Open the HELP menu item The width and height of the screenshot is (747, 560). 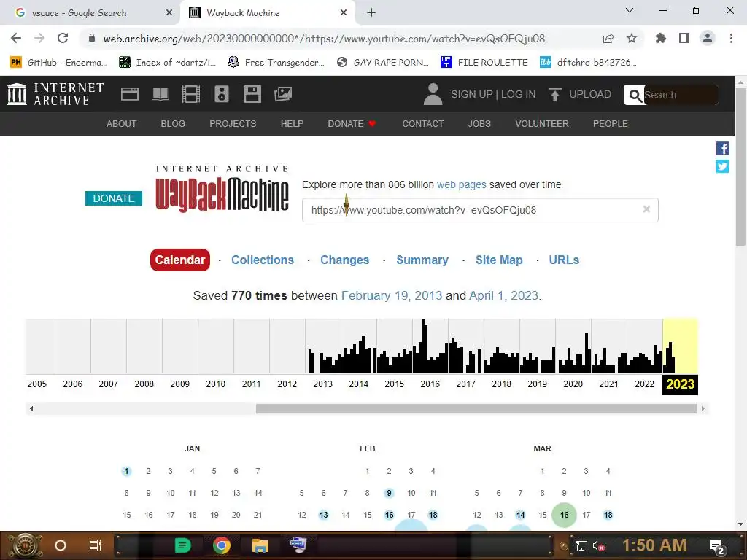point(292,124)
